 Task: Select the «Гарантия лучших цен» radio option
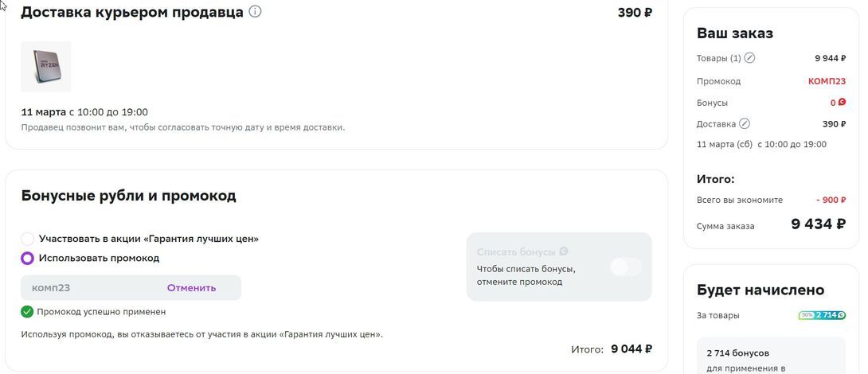click(x=28, y=239)
